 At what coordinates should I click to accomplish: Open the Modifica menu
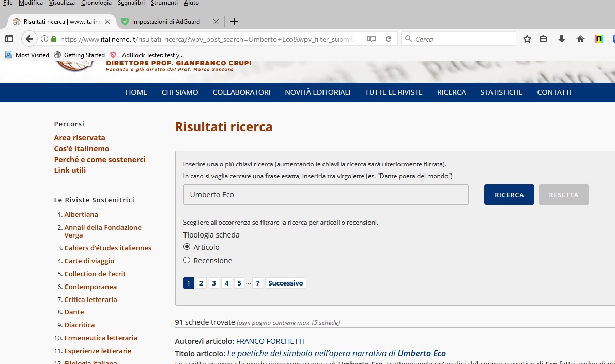click(30, 3)
